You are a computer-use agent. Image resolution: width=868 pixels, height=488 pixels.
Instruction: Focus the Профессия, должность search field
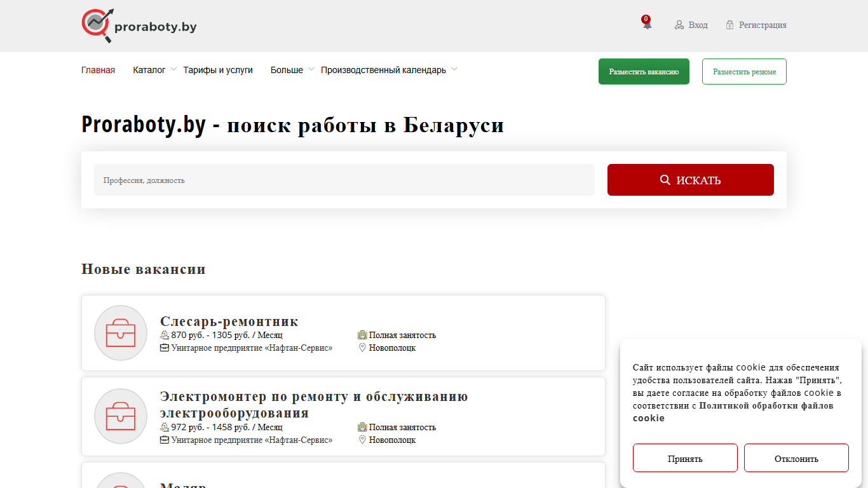[344, 180]
